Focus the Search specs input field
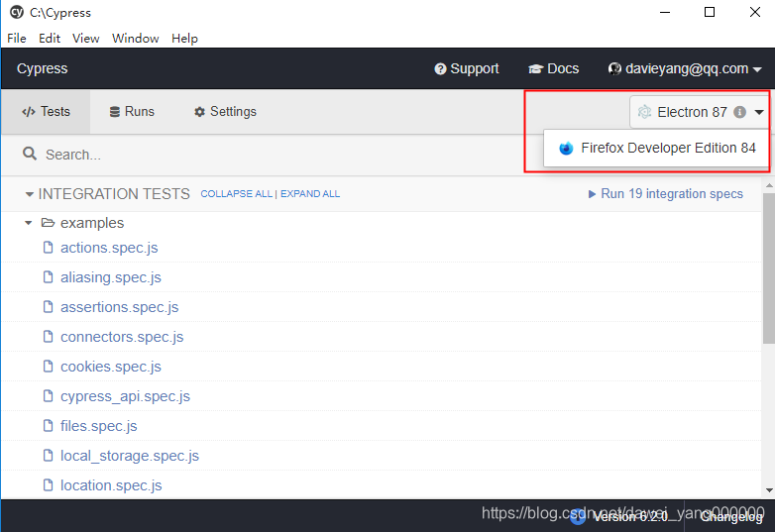Viewport: 775px width, 532px height. (x=277, y=155)
